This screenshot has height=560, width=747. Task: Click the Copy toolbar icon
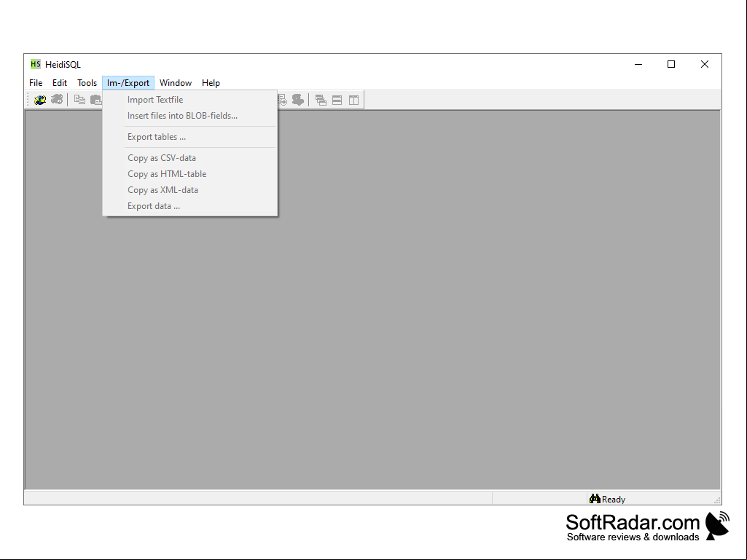(x=79, y=100)
